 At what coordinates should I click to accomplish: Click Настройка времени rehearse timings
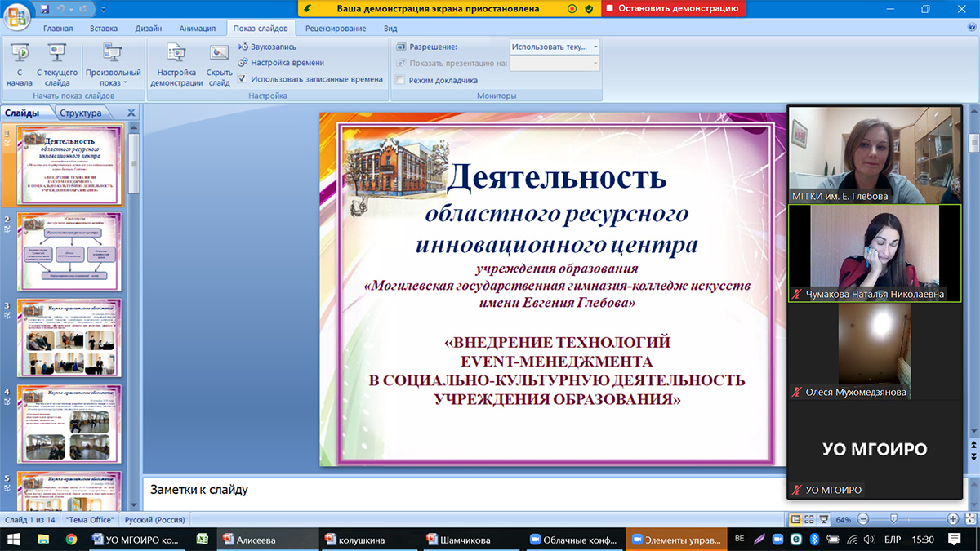coord(281,62)
